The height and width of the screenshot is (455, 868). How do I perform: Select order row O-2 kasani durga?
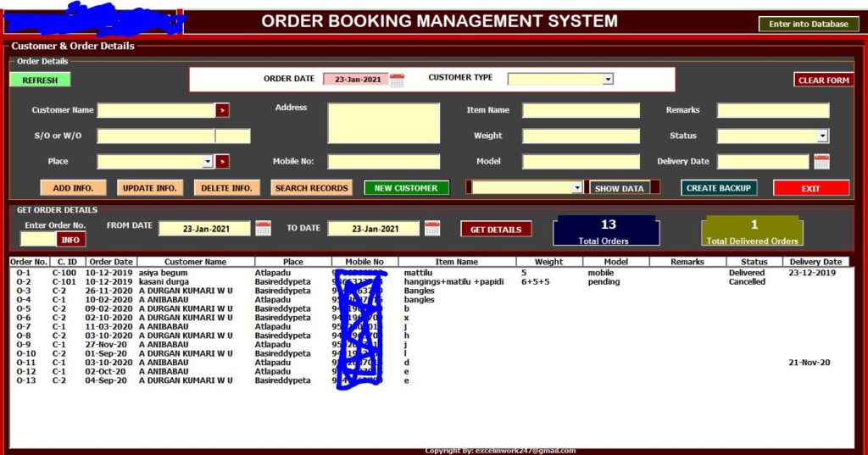pyautogui.click(x=431, y=281)
